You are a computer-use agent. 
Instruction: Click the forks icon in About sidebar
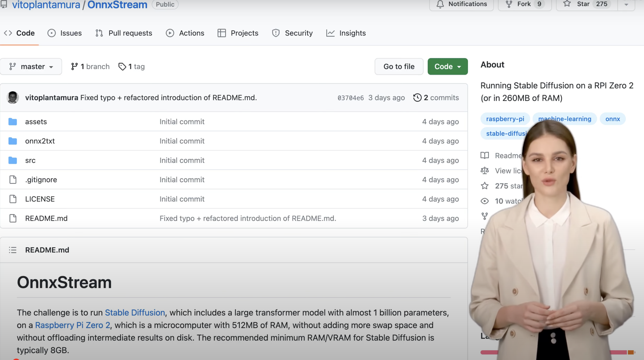(484, 216)
